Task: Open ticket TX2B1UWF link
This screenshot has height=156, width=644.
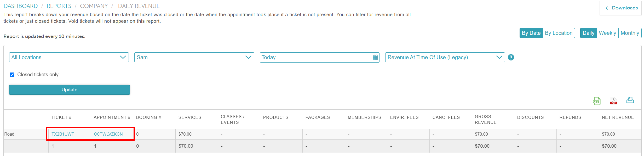Action: pyautogui.click(x=63, y=134)
